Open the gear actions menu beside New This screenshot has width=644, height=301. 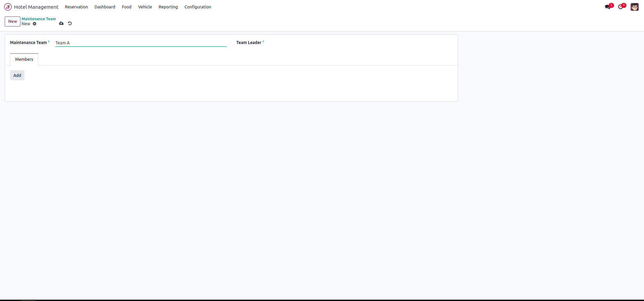[35, 24]
